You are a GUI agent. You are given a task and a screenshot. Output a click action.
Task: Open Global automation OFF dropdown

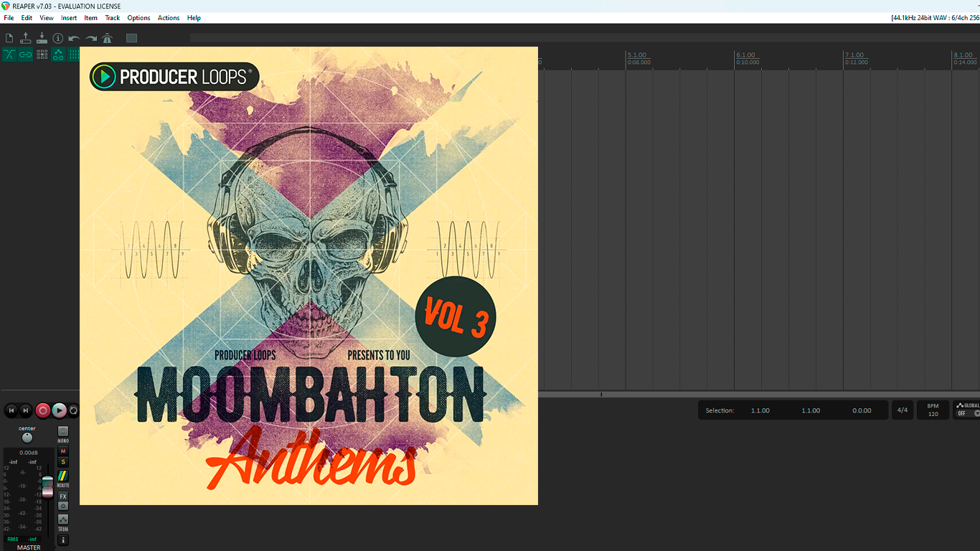coord(968,414)
